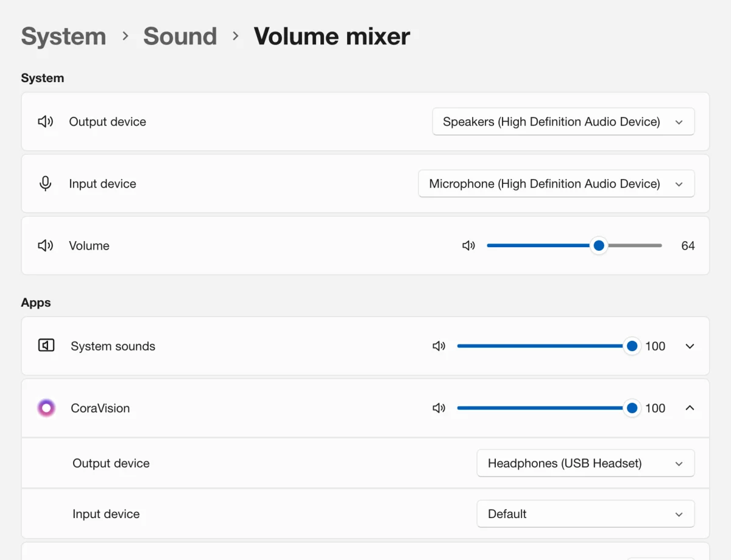
Task: Mute CoraVision via its speaker icon
Action: click(x=439, y=408)
